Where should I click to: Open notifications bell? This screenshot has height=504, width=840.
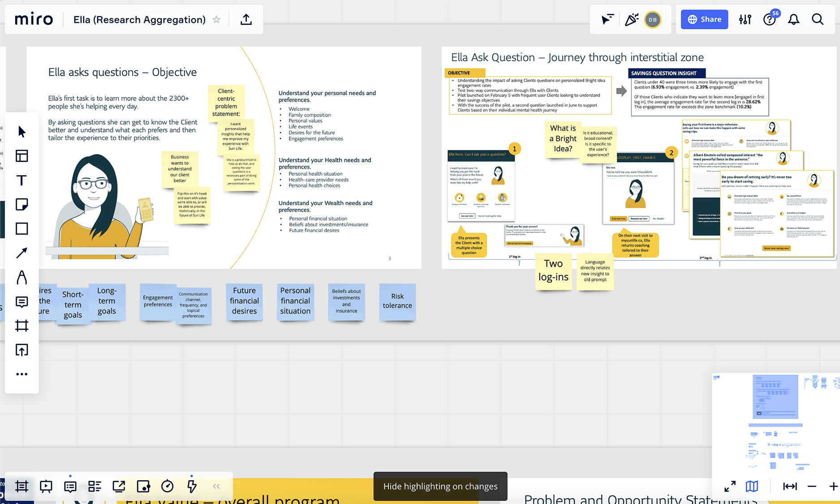click(793, 19)
